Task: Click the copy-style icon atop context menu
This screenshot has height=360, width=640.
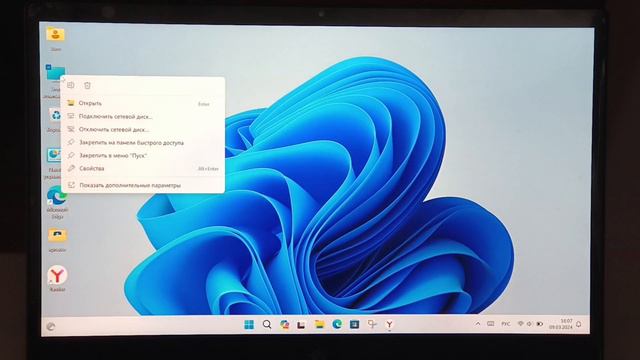Action: [71, 85]
